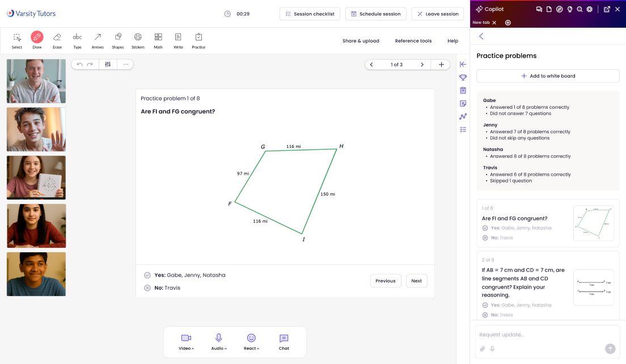Click Add to white board button
Image resolution: width=626 pixels, height=364 pixels.
click(548, 76)
